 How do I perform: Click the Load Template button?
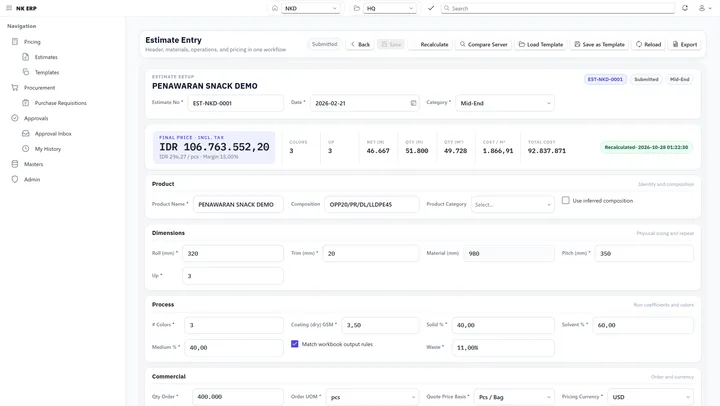(541, 45)
